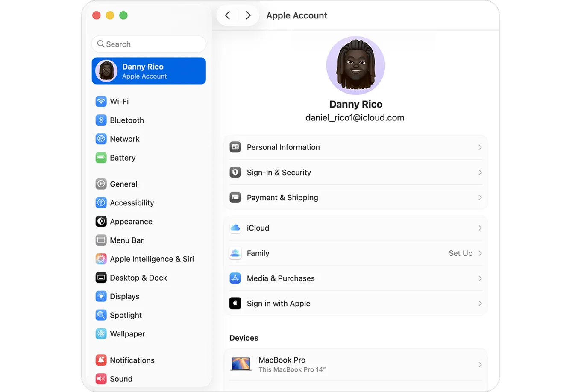
Task: Click the Wallpaper icon
Action: (101, 334)
